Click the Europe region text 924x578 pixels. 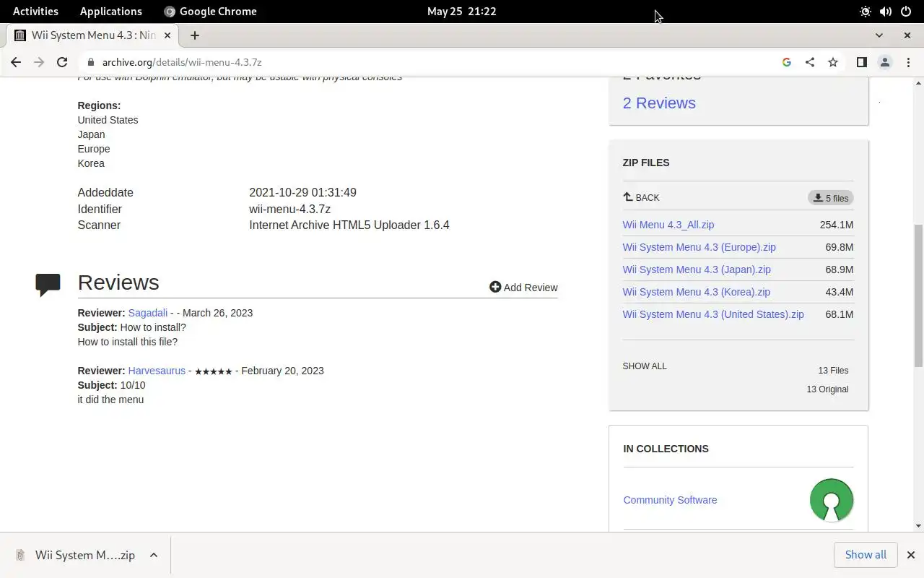94,149
